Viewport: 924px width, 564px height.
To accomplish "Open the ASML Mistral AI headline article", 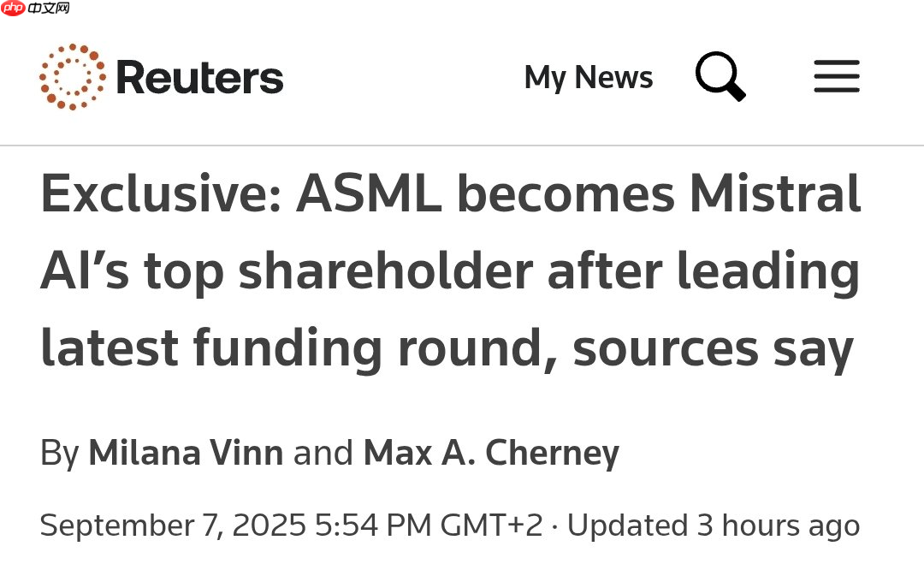I will coord(449,270).
